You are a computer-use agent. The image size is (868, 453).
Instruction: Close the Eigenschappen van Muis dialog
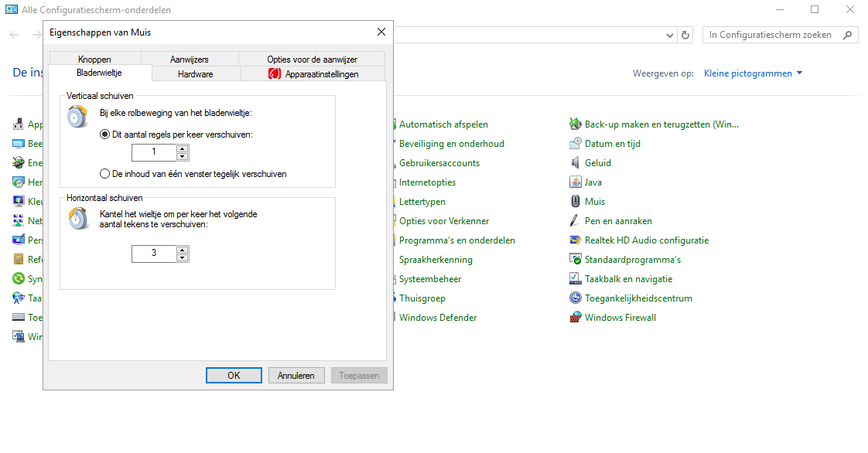click(381, 32)
